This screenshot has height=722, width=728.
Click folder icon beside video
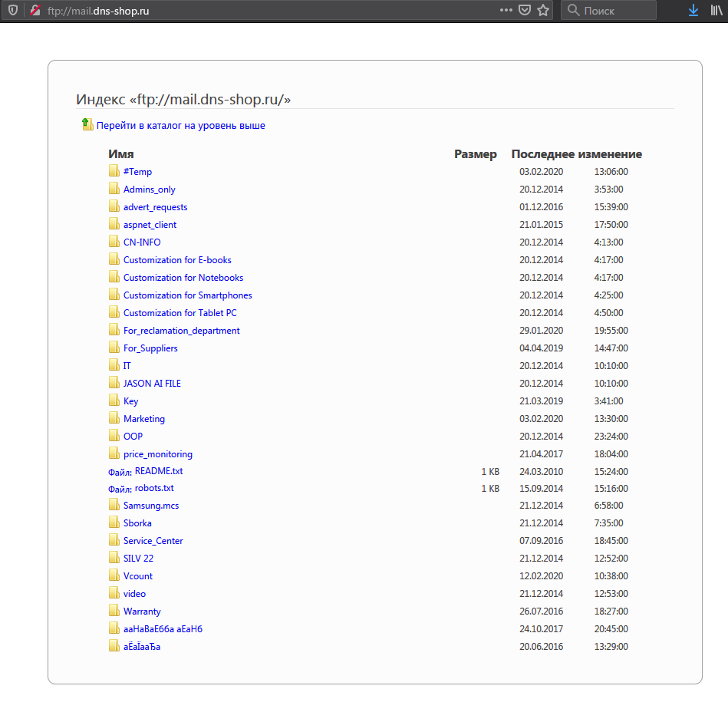114,592
